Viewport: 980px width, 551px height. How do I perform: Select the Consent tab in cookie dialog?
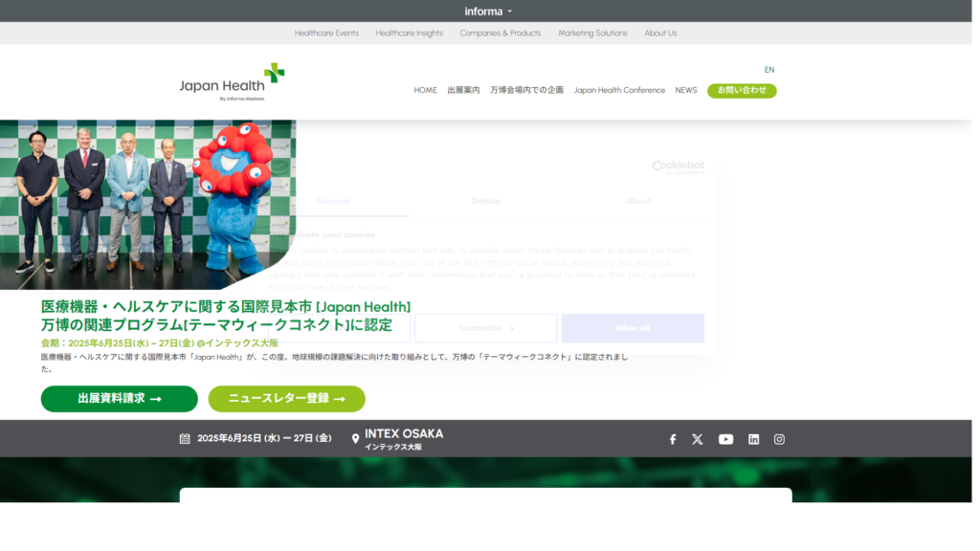coord(332,201)
